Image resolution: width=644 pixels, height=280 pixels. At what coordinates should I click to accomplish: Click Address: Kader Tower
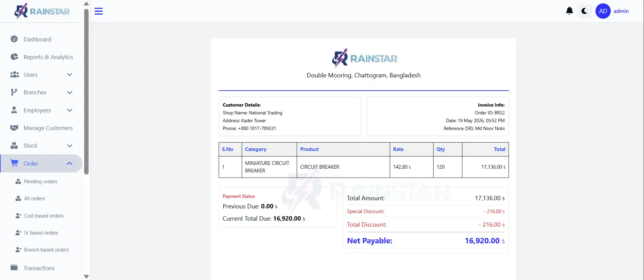tap(244, 120)
